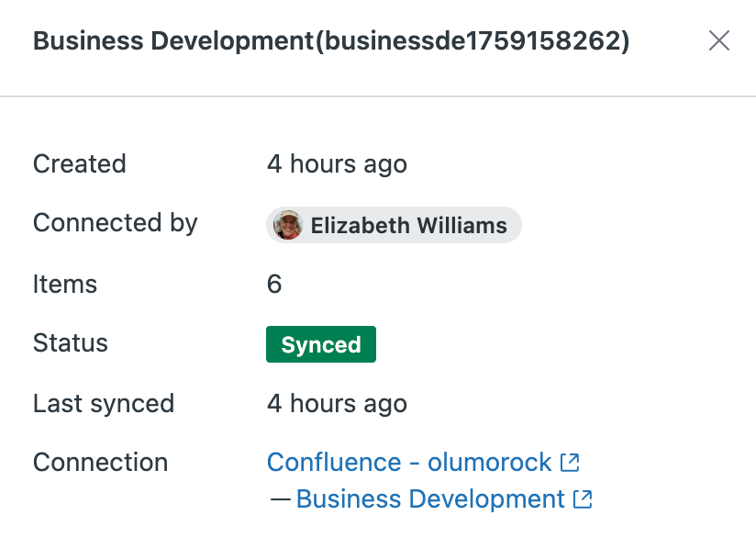This screenshot has height=560, width=756.
Task: Click the panel title Business Development(businessde1759158262)
Action: click(x=331, y=41)
